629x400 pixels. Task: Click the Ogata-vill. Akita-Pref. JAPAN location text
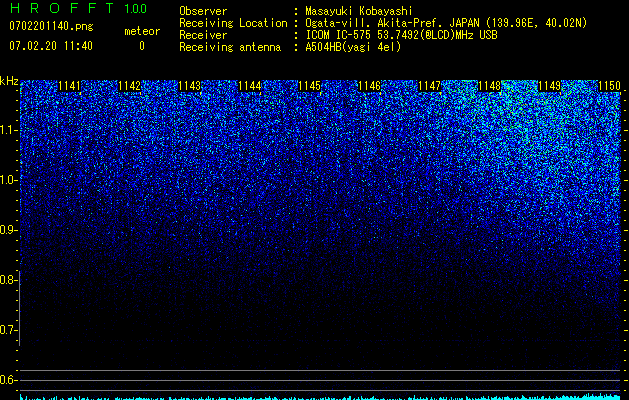(446, 23)
